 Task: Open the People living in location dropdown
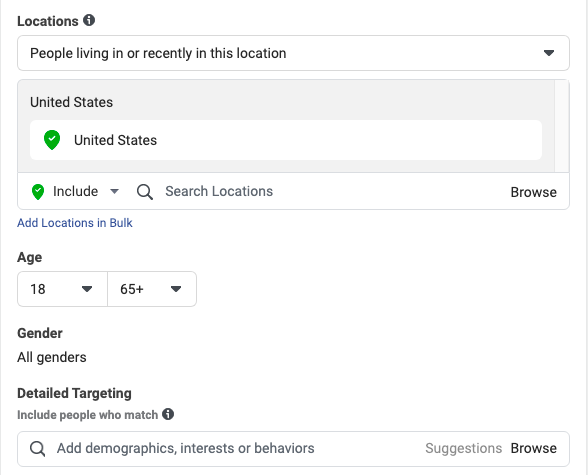[x=293, y=53]
